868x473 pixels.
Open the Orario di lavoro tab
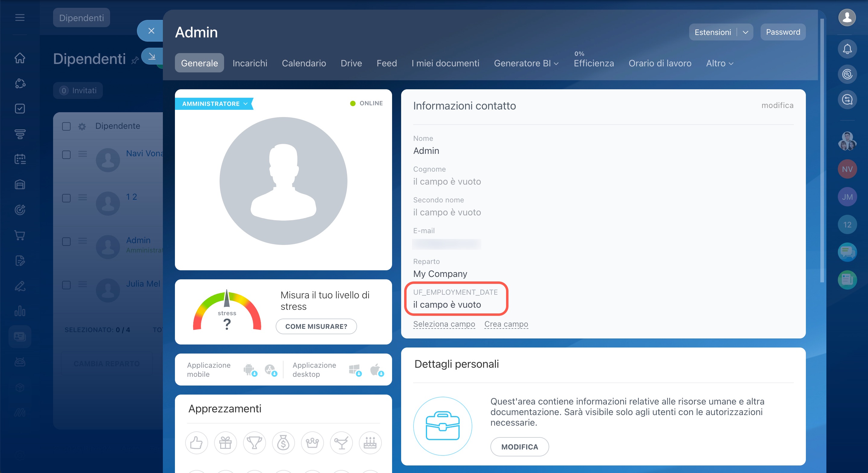pyautogui.click(x=659, y=63)
